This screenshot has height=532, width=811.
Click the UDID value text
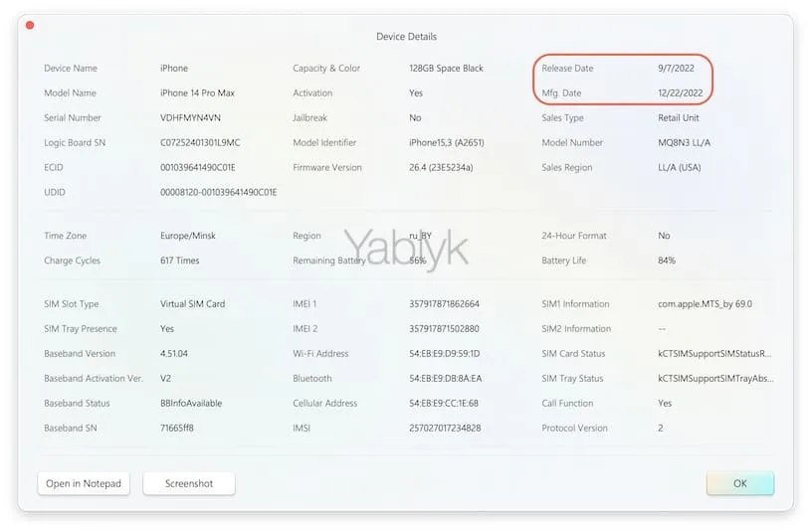(218, 192)
